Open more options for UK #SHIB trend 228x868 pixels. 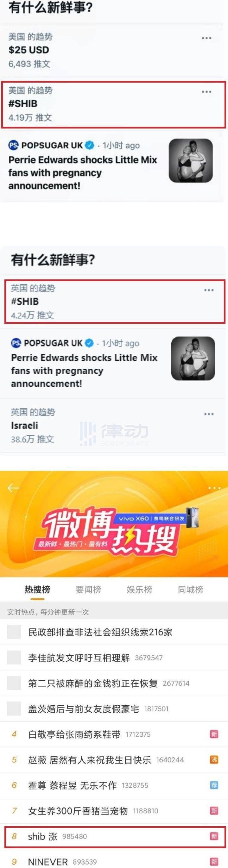209,290
